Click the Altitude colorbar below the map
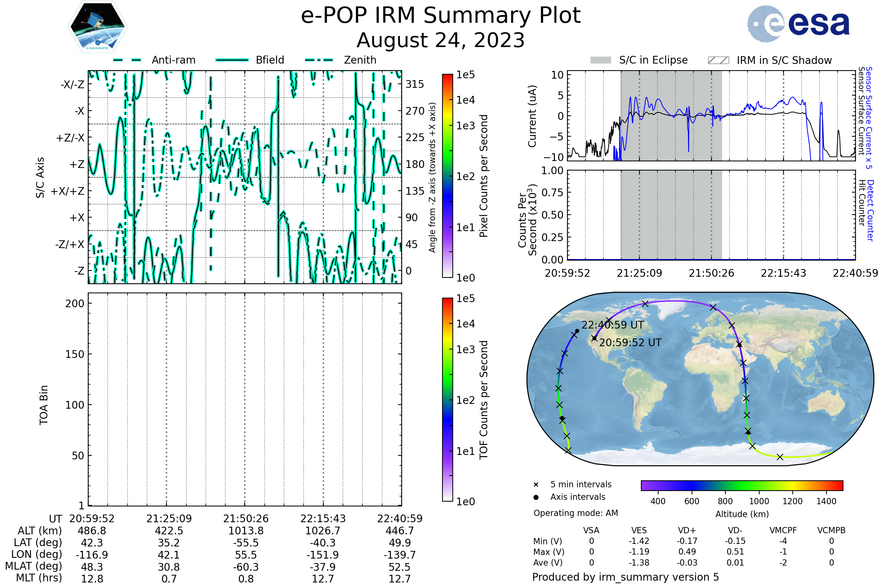882x588 pixels. [742, 485]
